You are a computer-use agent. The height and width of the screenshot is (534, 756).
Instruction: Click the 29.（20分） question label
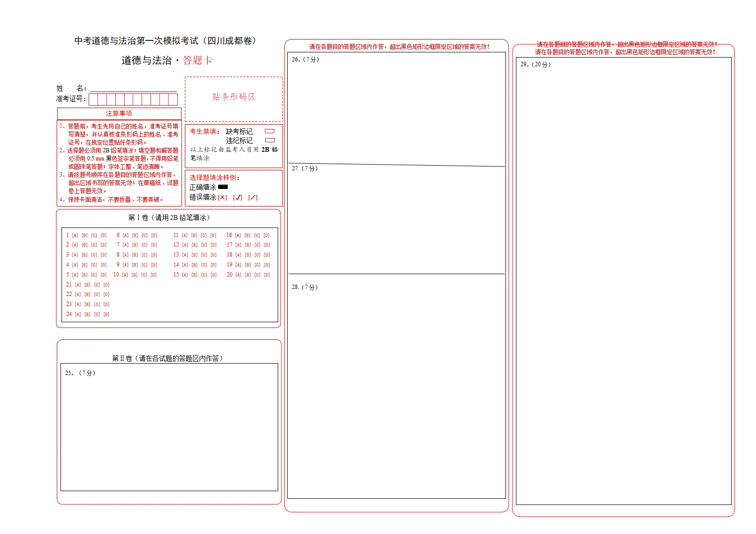point(535,64)
